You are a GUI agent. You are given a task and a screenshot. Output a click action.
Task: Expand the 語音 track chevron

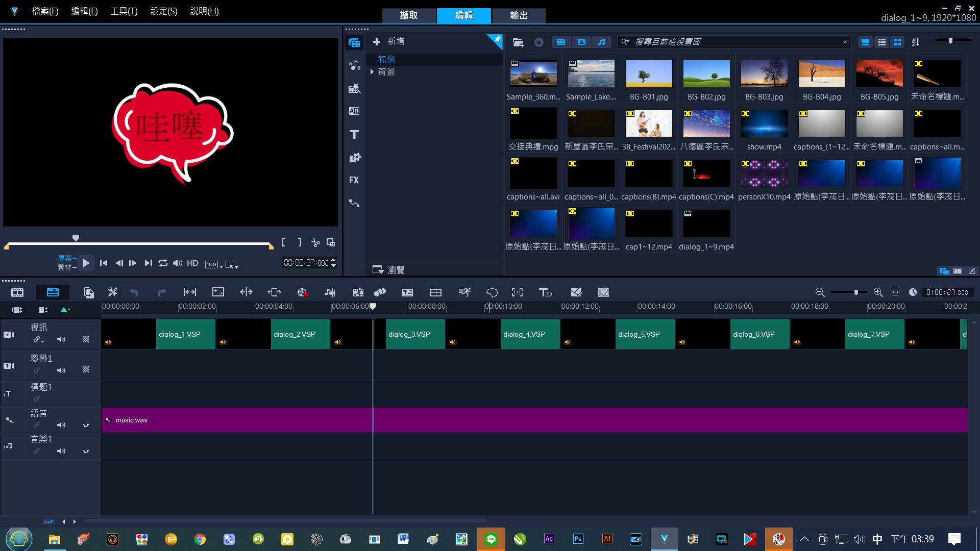86,425
